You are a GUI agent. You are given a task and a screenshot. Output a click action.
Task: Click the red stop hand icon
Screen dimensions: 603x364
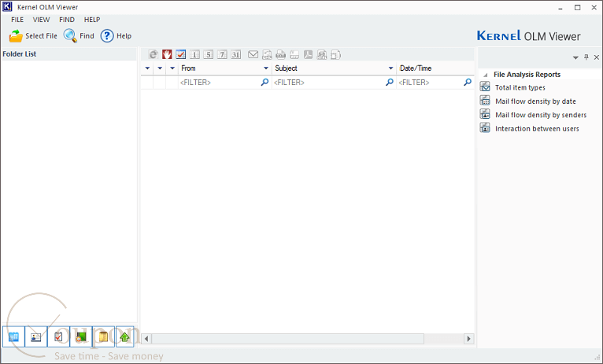(x=167, y=54)
